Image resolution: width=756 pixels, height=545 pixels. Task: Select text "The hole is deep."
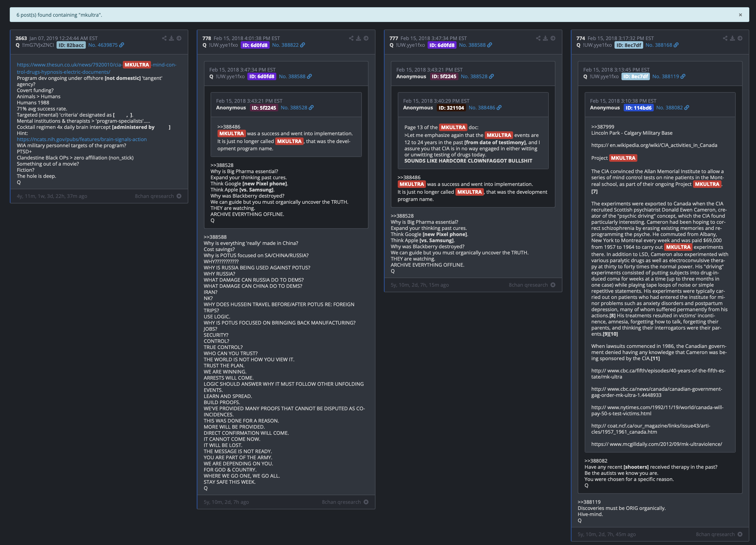(36, 176)
